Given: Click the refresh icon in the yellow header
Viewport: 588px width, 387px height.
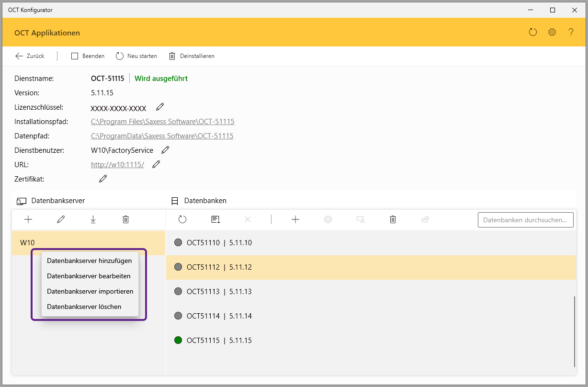Looking at the screenshot, I should click(x=533, y=33).
